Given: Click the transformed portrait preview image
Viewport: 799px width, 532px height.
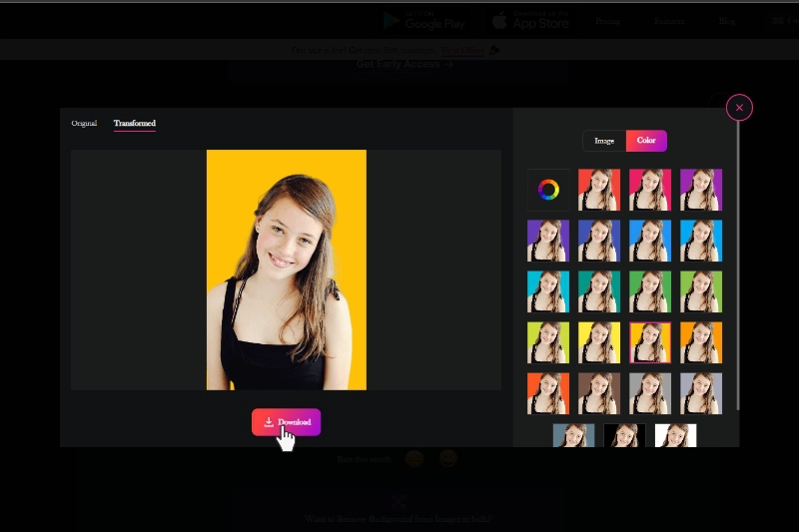Looking at the screenshot, I should (x=287, y=269).
